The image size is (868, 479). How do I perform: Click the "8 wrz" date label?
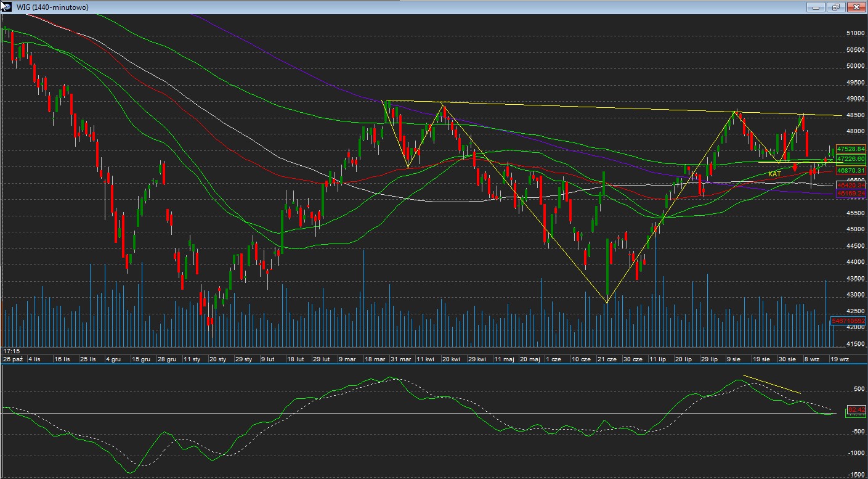pos(813,358)
